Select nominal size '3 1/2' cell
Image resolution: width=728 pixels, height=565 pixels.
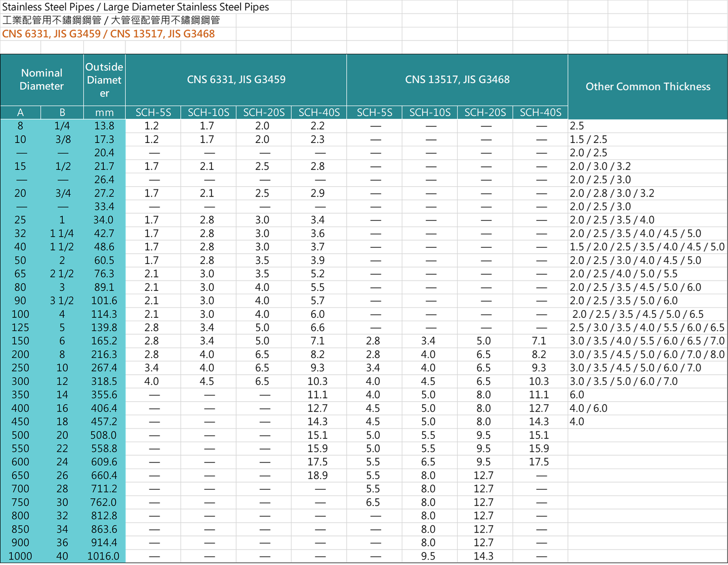62,300
